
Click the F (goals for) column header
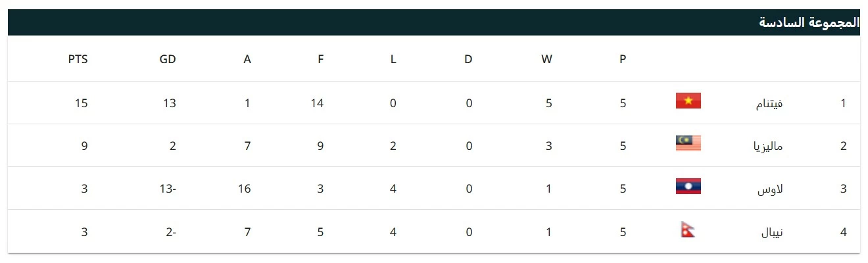[320, 59]
